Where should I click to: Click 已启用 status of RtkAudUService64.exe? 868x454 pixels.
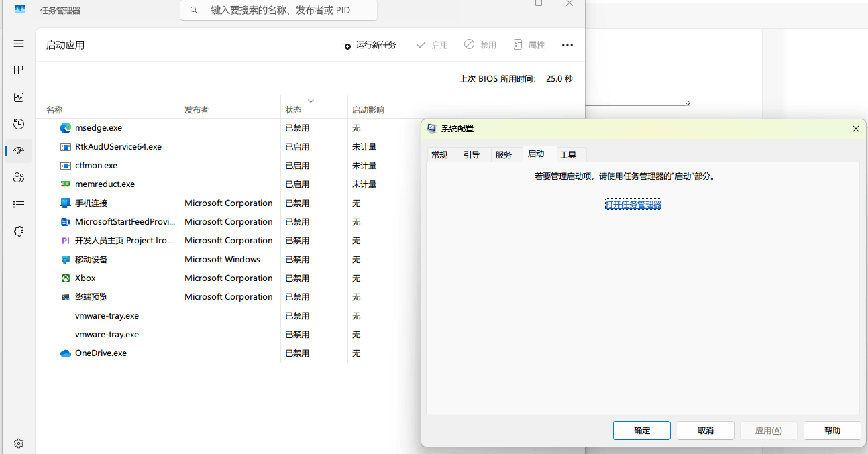coord(298,147)
